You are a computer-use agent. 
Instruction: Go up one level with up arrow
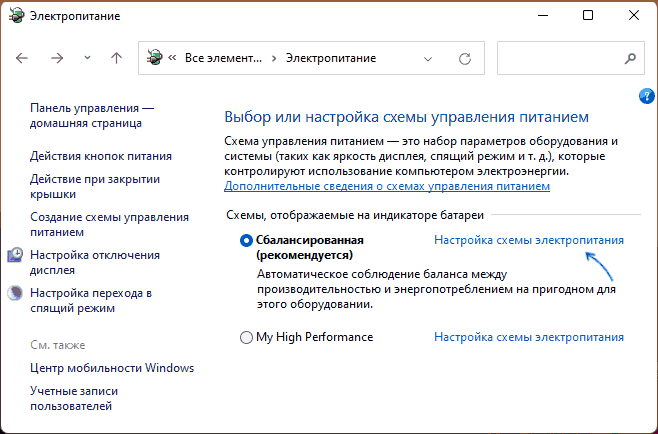tap(116, 58)
